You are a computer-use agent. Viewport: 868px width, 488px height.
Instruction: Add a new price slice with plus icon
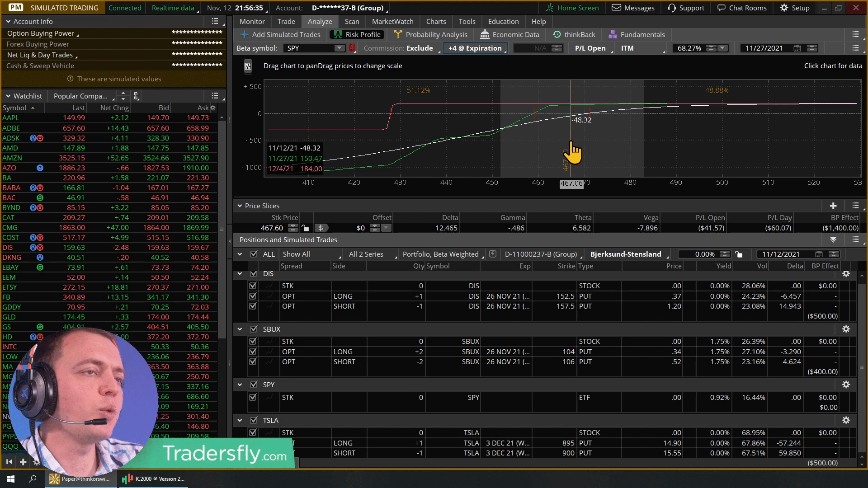click(833, 206)
